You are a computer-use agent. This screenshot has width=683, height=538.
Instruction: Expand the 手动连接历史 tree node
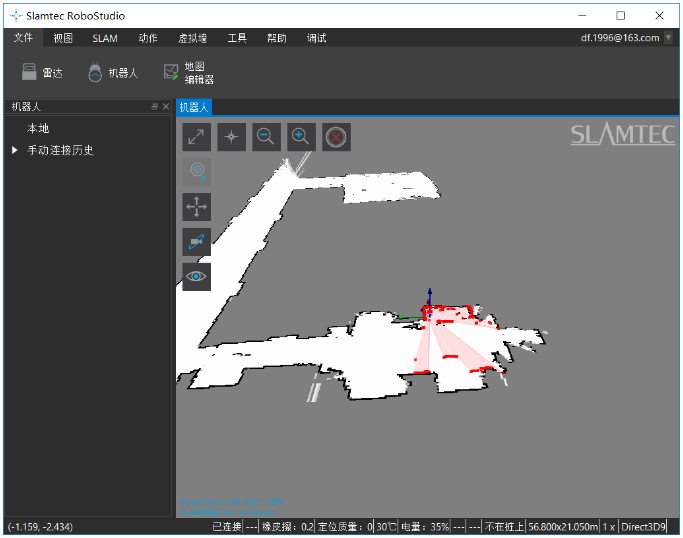pos(14,150)
